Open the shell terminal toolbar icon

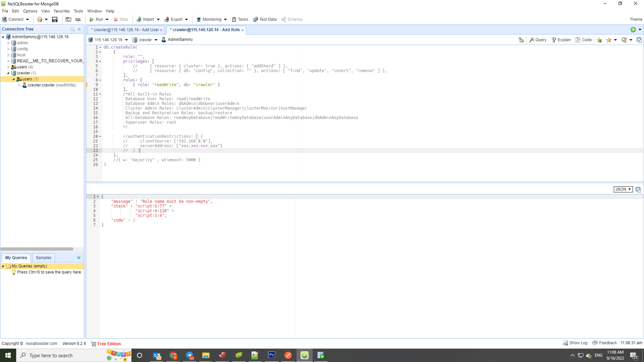tap(68, 19)
